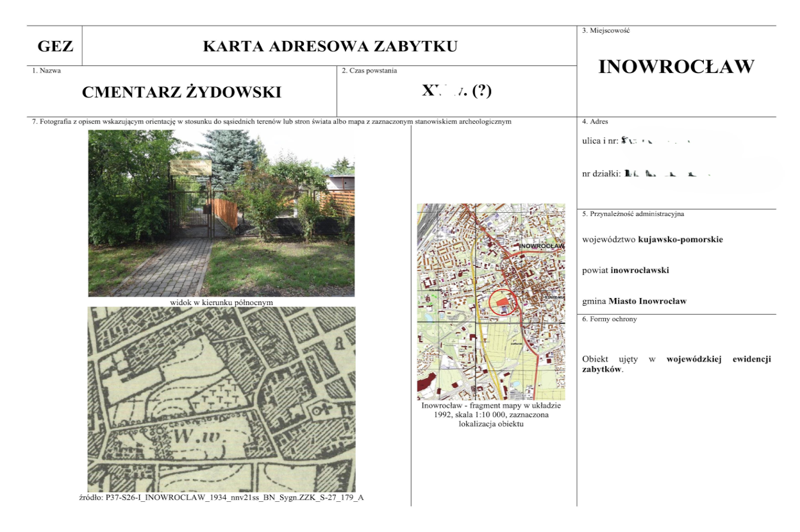
Task: Click the caption 'Inowrocław - fragment mapy w układzie'
Action: tap(491, 406)
